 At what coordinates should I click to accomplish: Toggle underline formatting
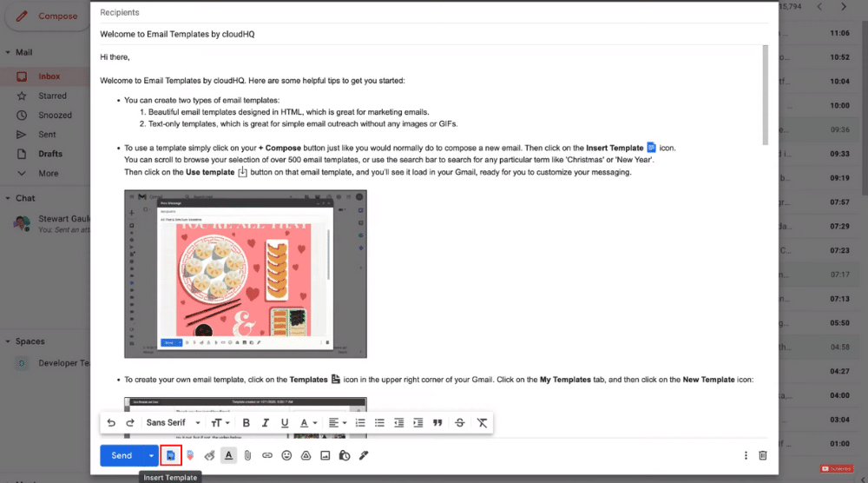[x=285, y=422]
